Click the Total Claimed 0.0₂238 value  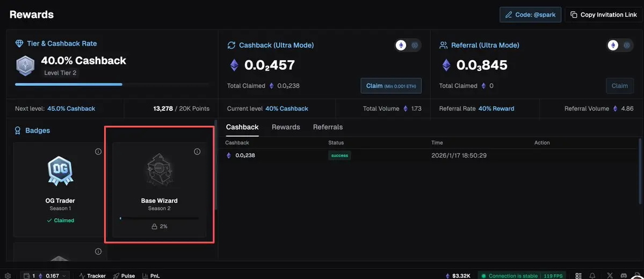tap(287, 86)
